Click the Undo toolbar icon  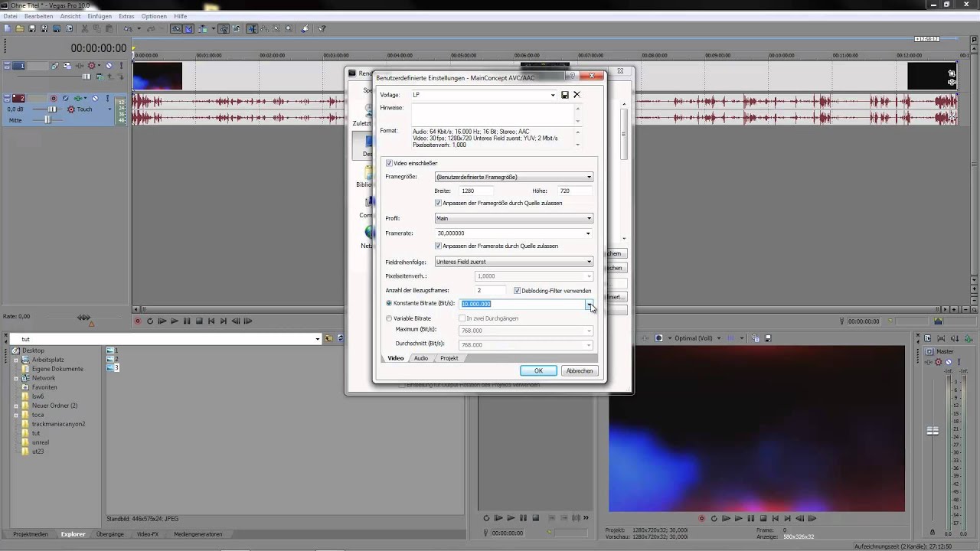point(128,28)
